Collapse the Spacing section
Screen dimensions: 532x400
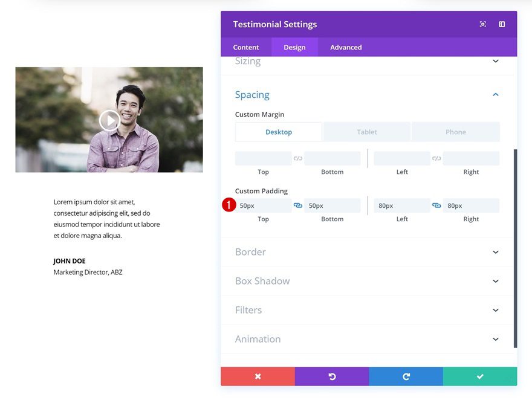[495, 94]
